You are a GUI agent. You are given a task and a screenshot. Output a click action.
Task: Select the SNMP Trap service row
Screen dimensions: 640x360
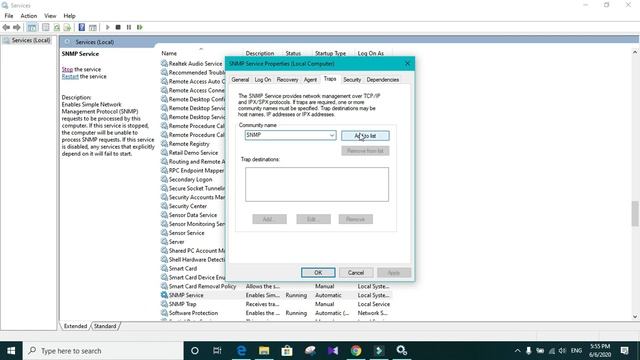pyautogui.click(x=276, y=304)
